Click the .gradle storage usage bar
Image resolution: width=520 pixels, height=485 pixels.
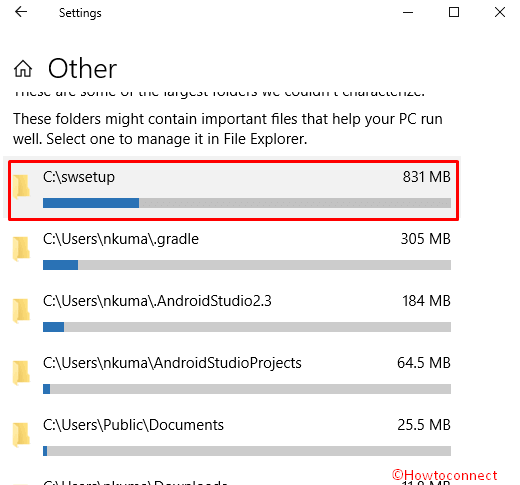(247, 265)
